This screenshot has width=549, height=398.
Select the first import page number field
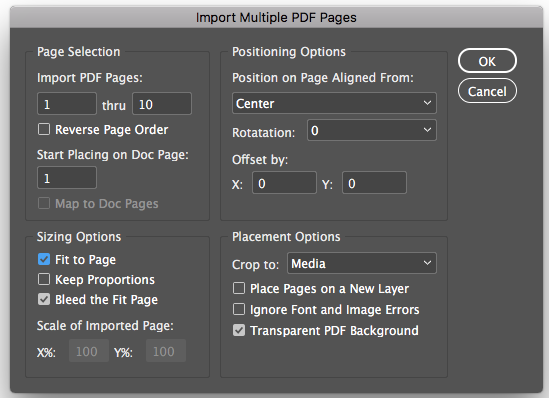67,104
